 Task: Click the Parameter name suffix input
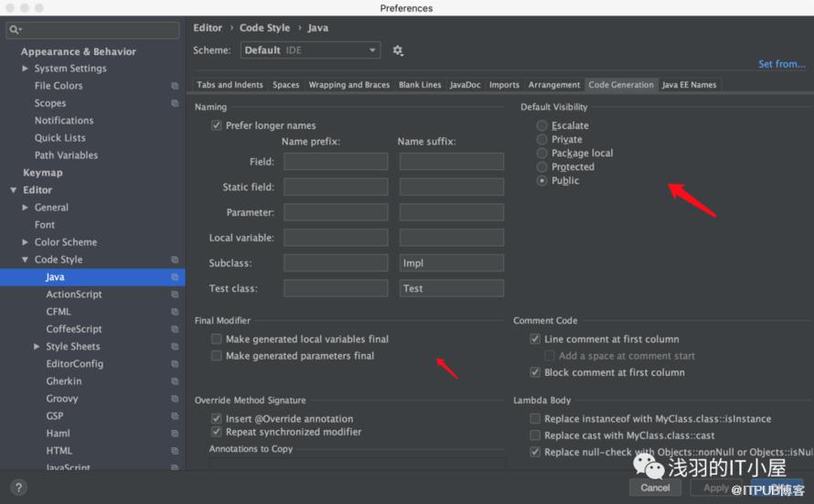[452, 212]
